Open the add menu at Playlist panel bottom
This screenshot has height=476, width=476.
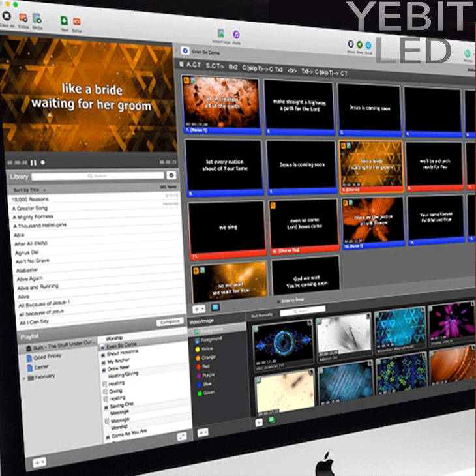[38, 461]
